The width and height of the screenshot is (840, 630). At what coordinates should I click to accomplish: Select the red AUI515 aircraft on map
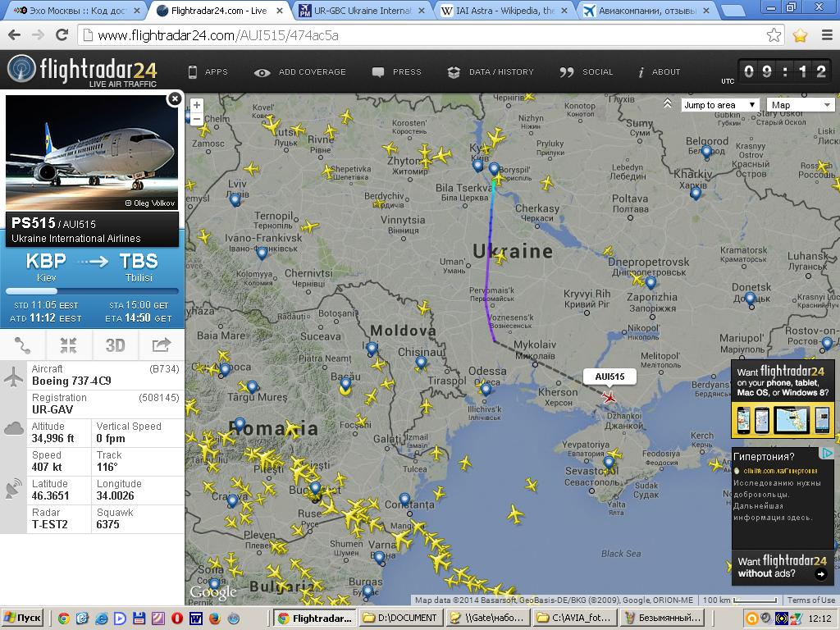click(609, 397)
